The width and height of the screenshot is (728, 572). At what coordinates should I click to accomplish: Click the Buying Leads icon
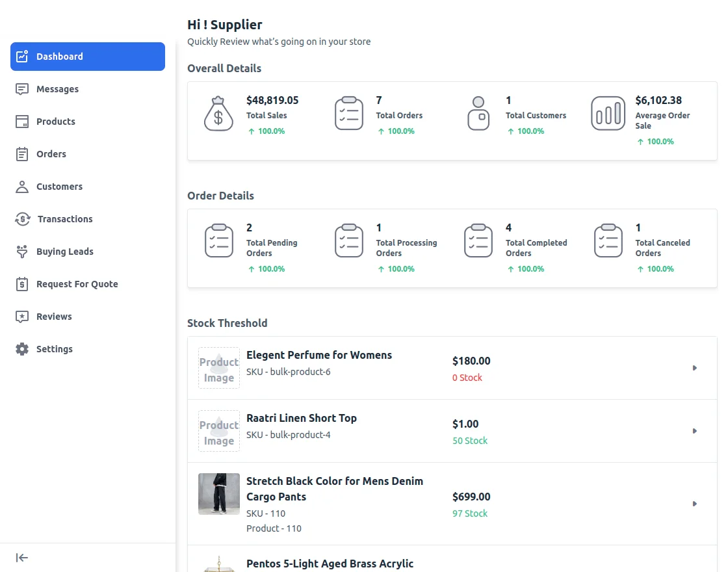[x=21, y=252]
